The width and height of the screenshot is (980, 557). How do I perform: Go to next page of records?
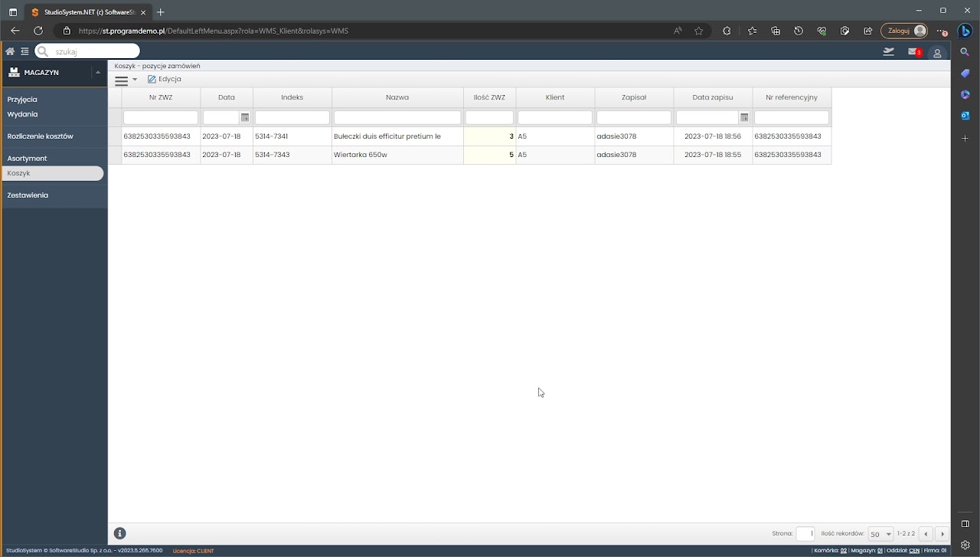pyautogui.click(x=942, y=534)
